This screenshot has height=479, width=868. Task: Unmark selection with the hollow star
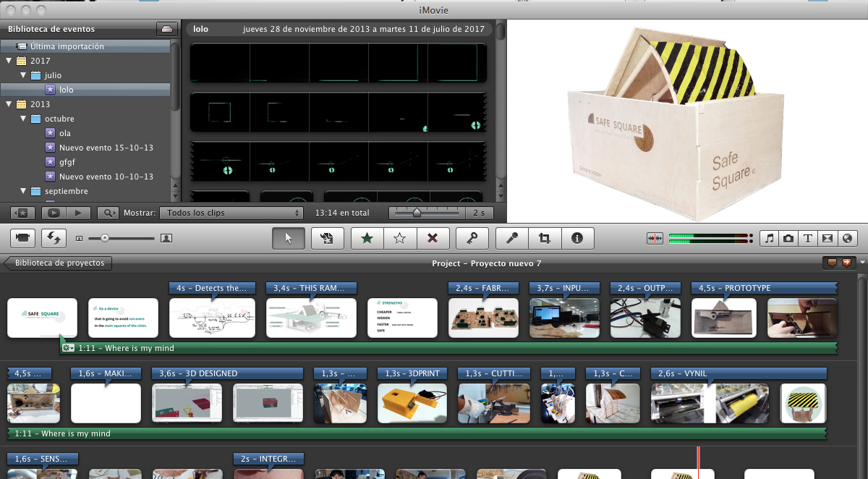click(399, 238)
